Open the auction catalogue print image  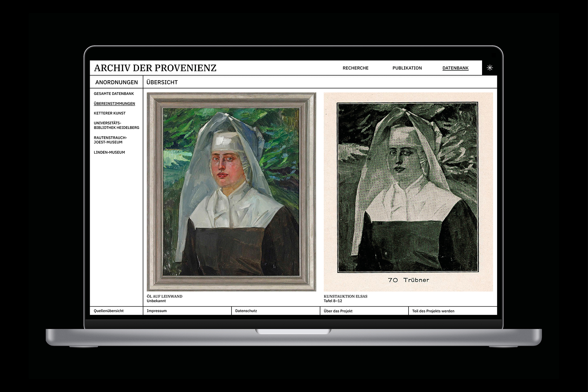[x=409, y=192]
